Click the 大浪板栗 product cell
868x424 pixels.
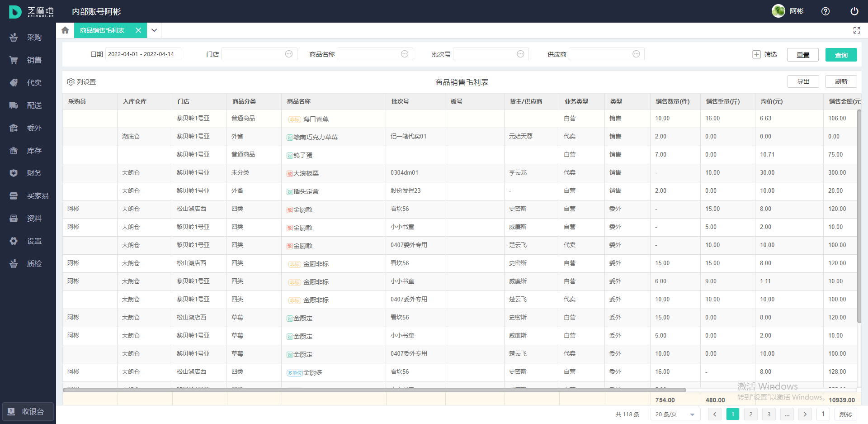click(333, 173)
